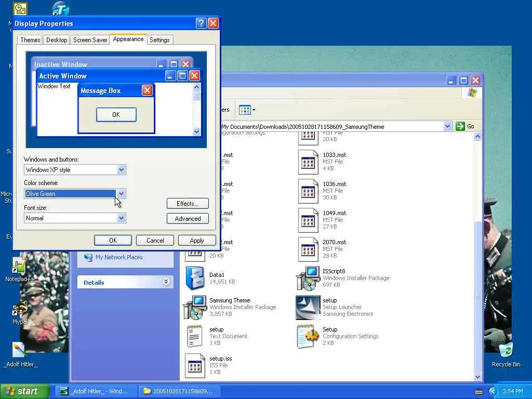Click the clock showing 3:54 PM
The width and height of the screenshot is (532, 399).
(513, 391)
